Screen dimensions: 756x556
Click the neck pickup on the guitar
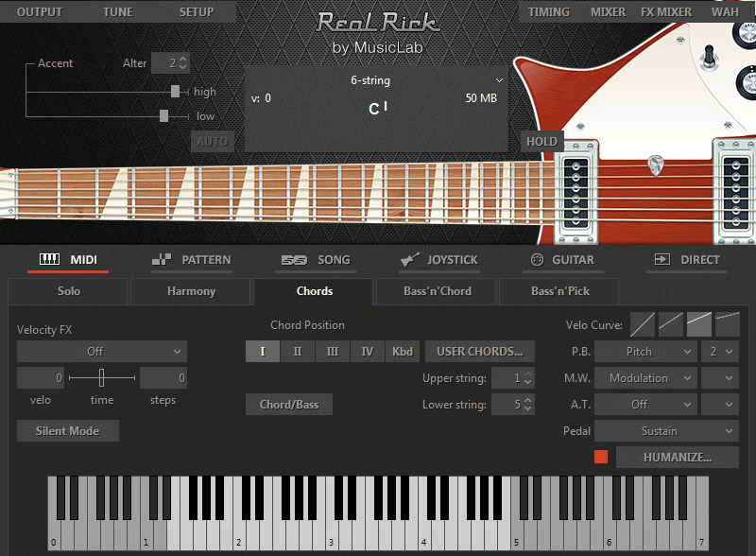[x=576, y=193]
